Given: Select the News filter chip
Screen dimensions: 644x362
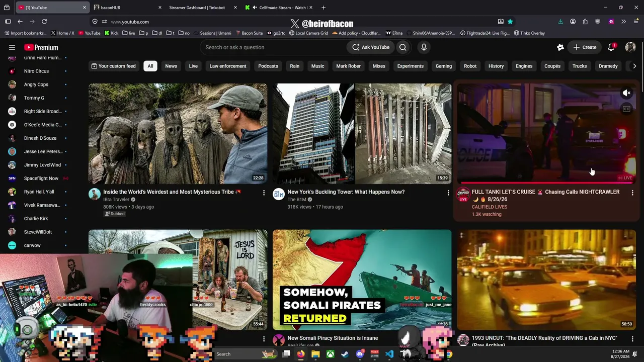Looking at the screenshot, I should 171,66.
